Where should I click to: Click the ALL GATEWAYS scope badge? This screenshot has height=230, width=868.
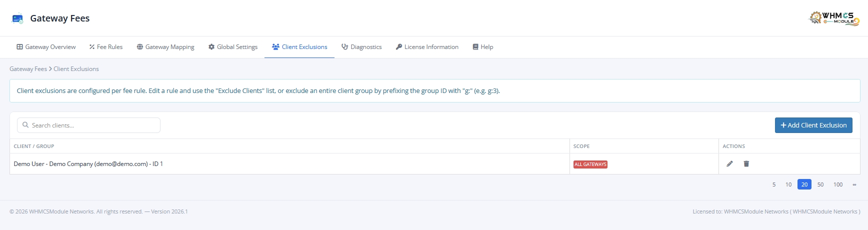point(590,164)
